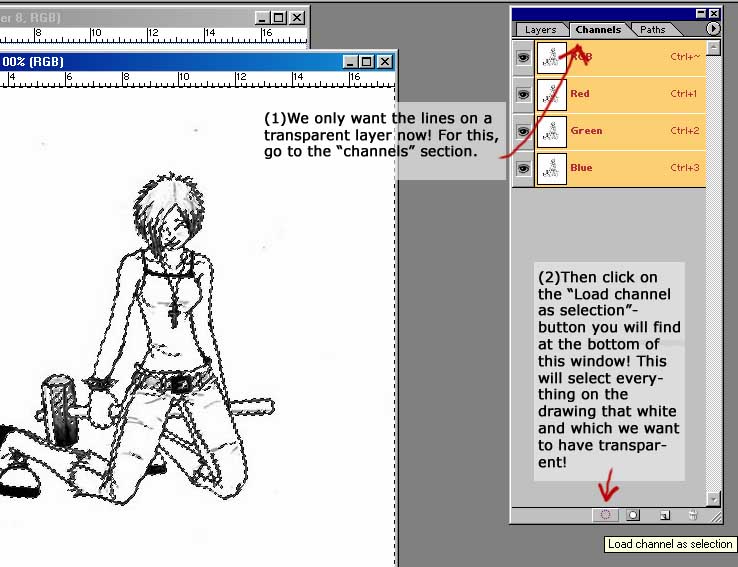Open the Channels palette flyout menu arrow
The height and width of the screenshot is (567, 738).
click(713, 29)
